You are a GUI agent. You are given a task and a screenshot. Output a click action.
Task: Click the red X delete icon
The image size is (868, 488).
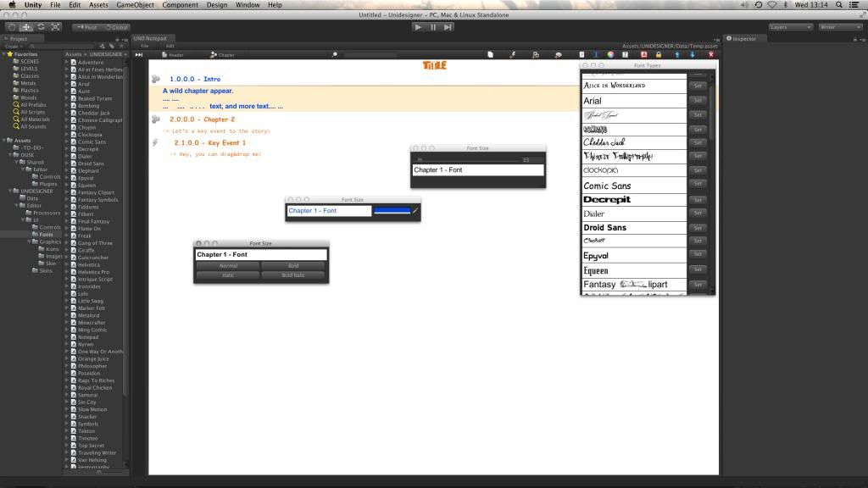click(710, 55)
